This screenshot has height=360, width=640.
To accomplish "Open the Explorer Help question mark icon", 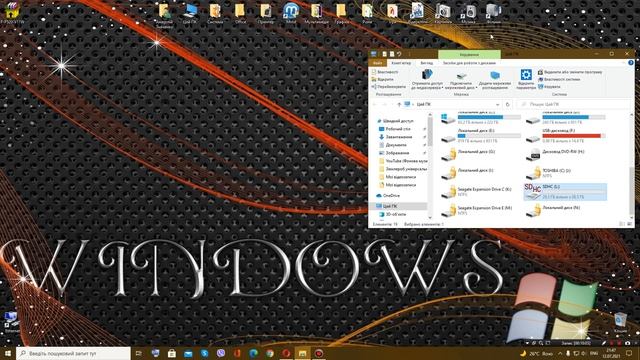I will tap(631, 63).
